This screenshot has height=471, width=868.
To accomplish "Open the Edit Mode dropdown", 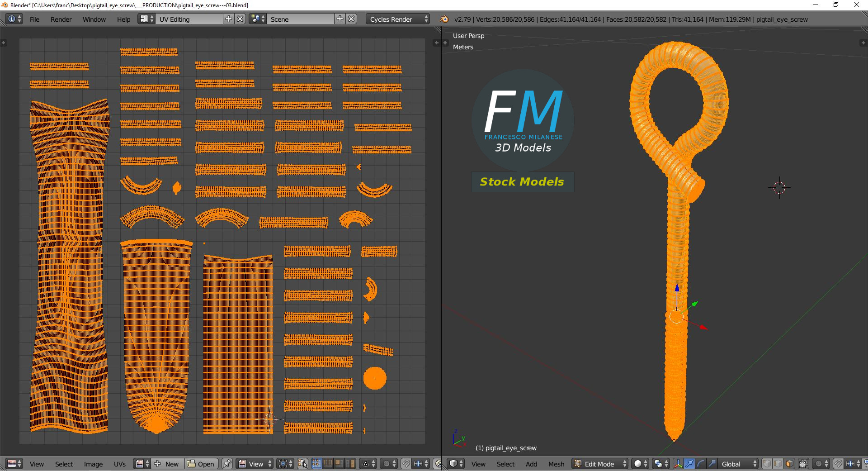I will pyautogui.click(x=600, y=464).
